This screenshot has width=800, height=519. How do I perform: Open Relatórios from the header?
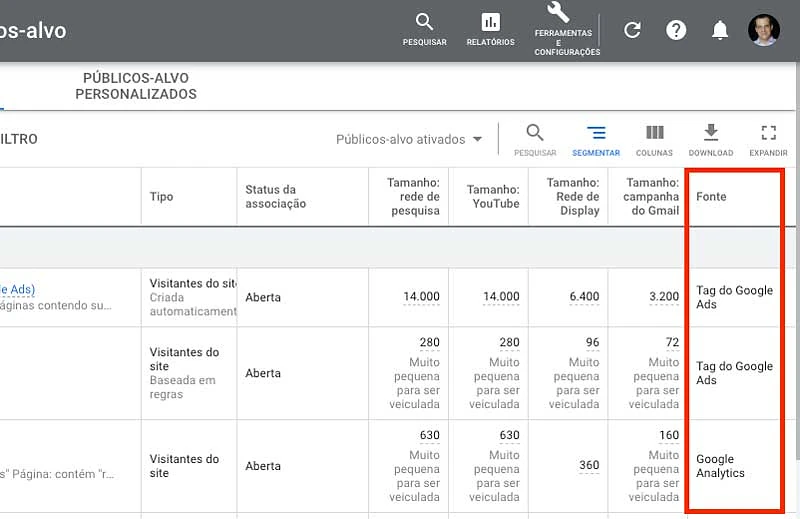pyautogui.click(x=490, y=30)
